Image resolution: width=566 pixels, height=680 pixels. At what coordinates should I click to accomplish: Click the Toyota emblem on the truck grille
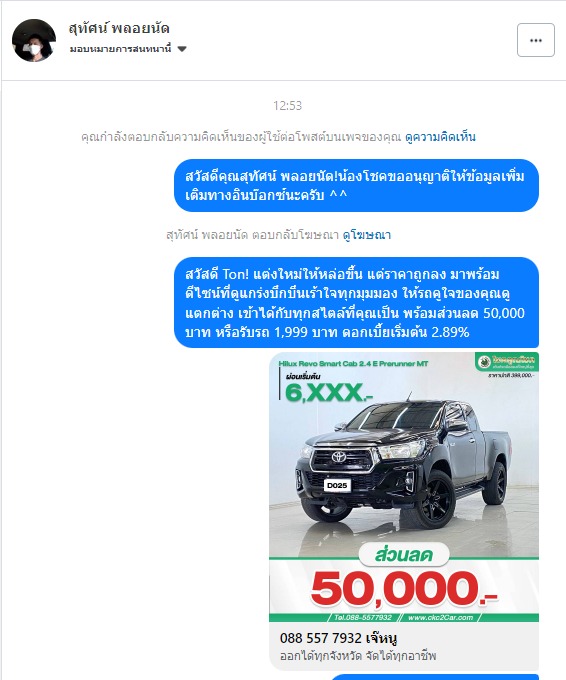339,457
